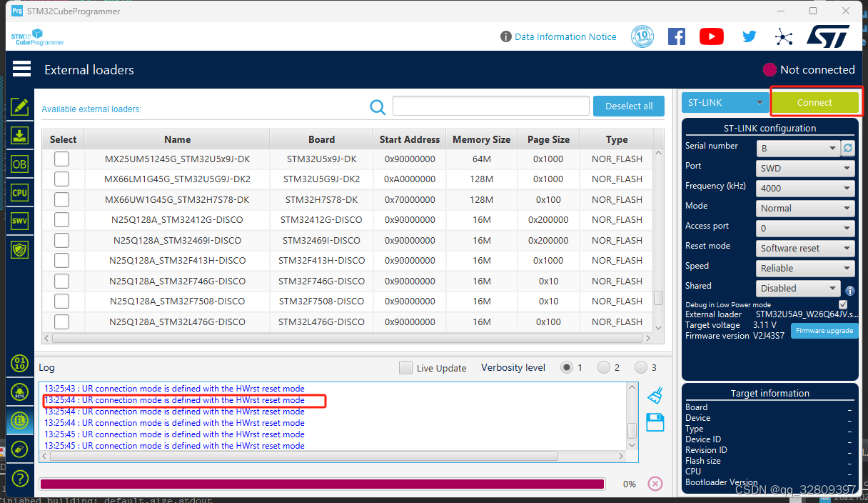This screenshot has width=868, height=503.
Task: Refresh the ST-LINK serial number list
Action: [x=848, y=148]
